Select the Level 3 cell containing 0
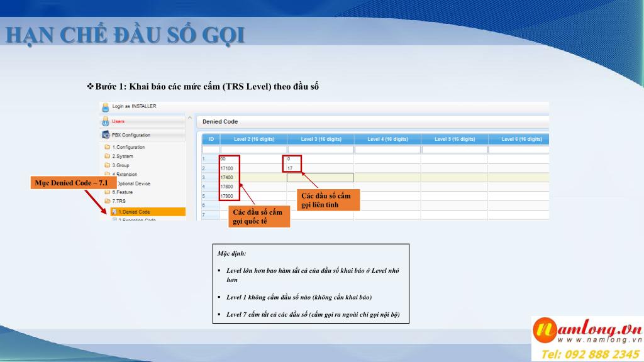This screenshot has height=362, width=644. [x=320, y=159]
